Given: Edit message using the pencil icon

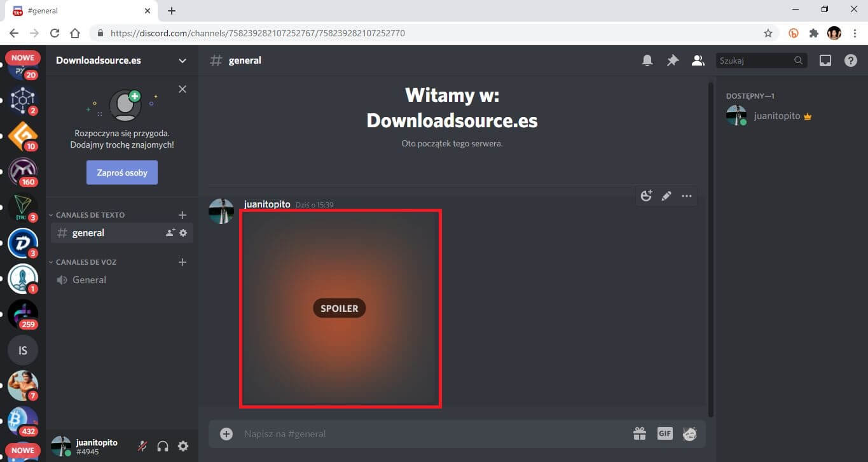Looking at the screenshot, I should tap(666, 196).
